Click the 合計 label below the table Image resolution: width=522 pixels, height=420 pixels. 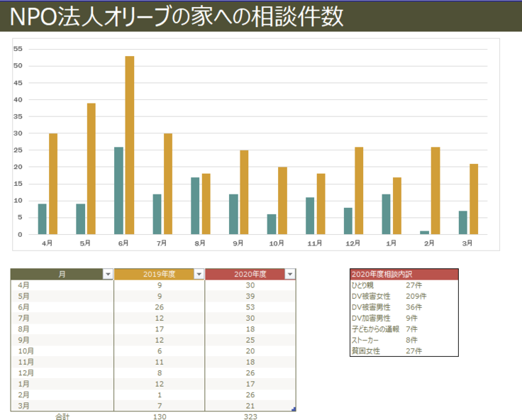pyautogui.click(x=62, y=416)
